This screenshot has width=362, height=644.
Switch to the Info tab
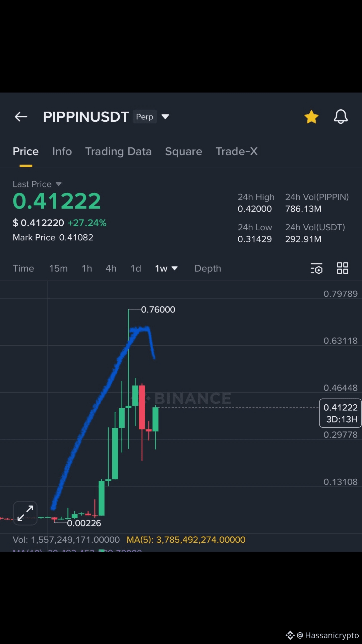click(x=62, y=152)
